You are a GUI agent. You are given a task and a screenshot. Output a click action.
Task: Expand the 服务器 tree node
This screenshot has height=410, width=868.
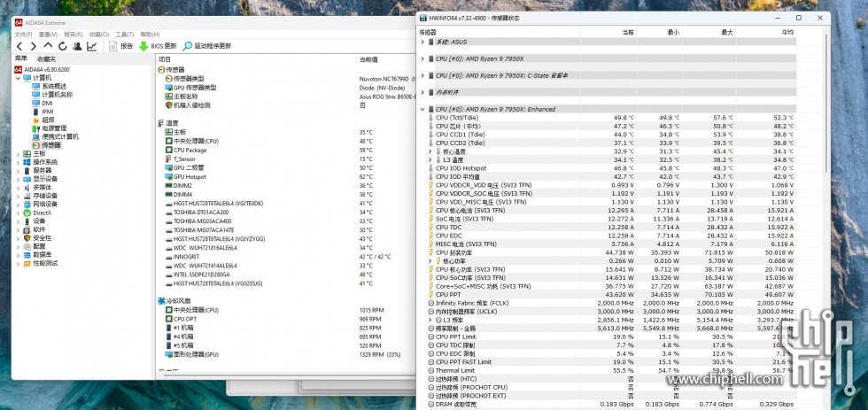pos(19,170)
